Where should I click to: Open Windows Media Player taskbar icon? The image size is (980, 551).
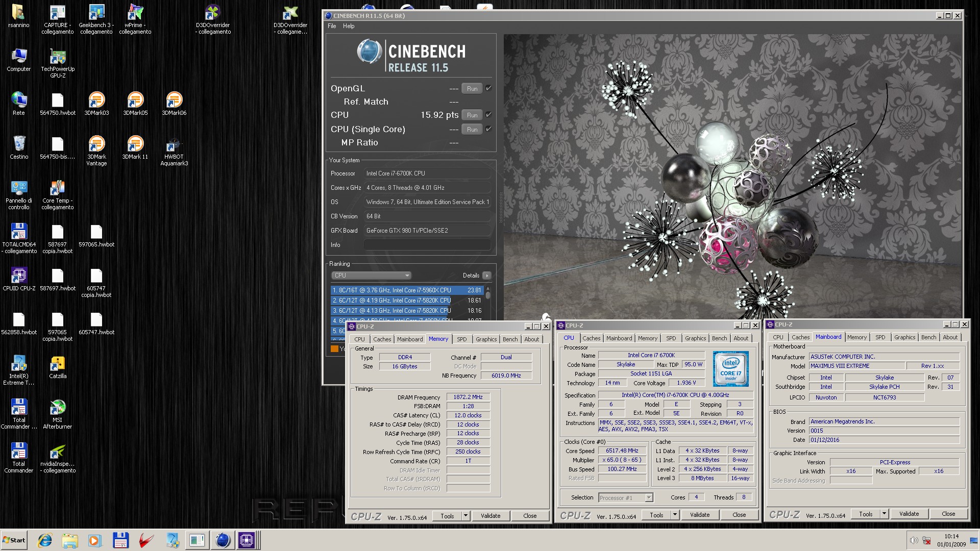[95, 540]
